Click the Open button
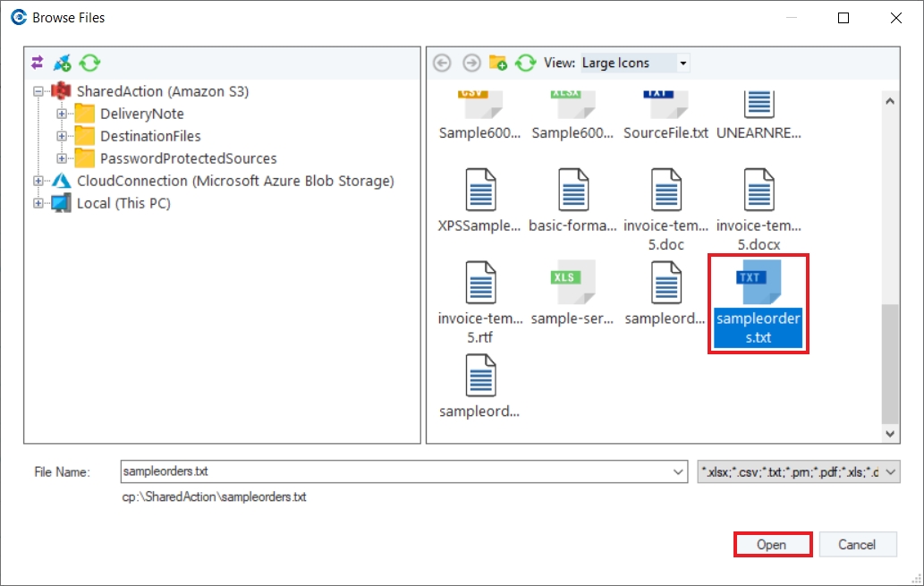The height and width of the screenshot is (586, 924). click(773, 545)
